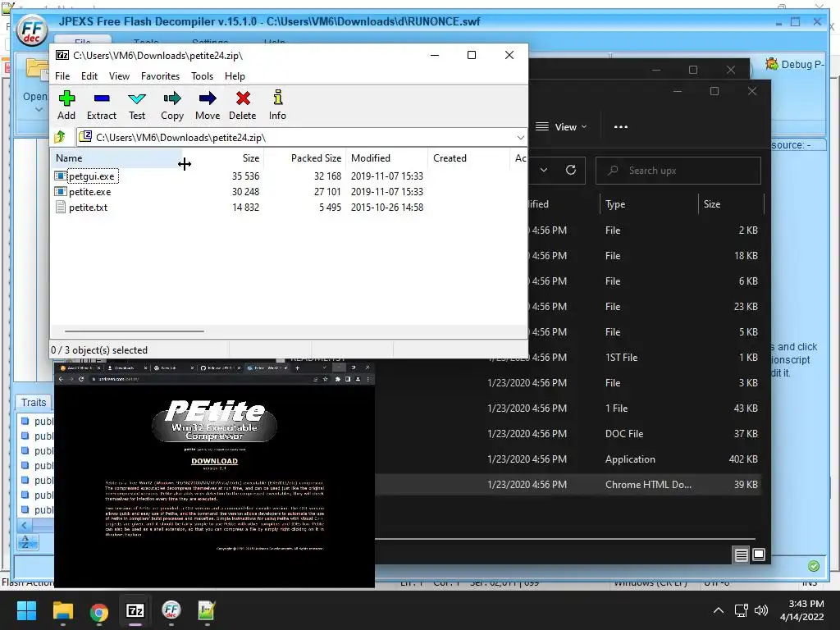This screenshot has width=840, height=630.
Task: Open the View menu in 7-Zip
Action: pyautogui.click(x=119, y=76)
